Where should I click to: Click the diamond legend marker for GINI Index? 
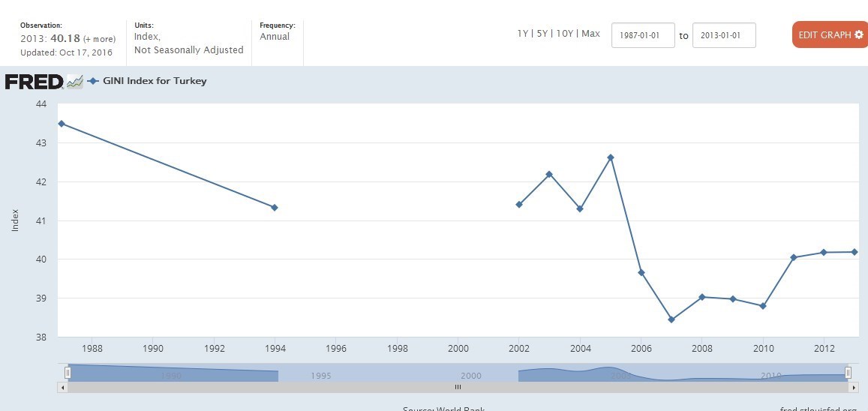coord(93,81)
